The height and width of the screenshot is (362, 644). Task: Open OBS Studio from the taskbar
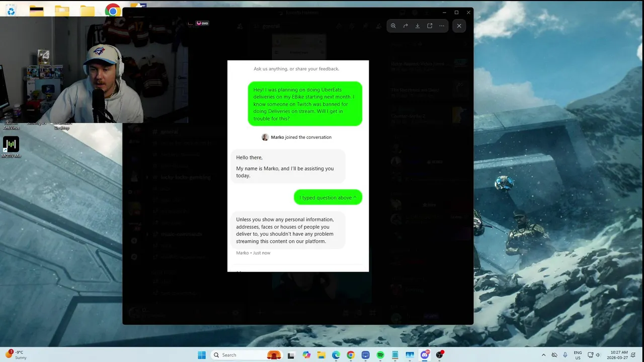coord(440,355)
